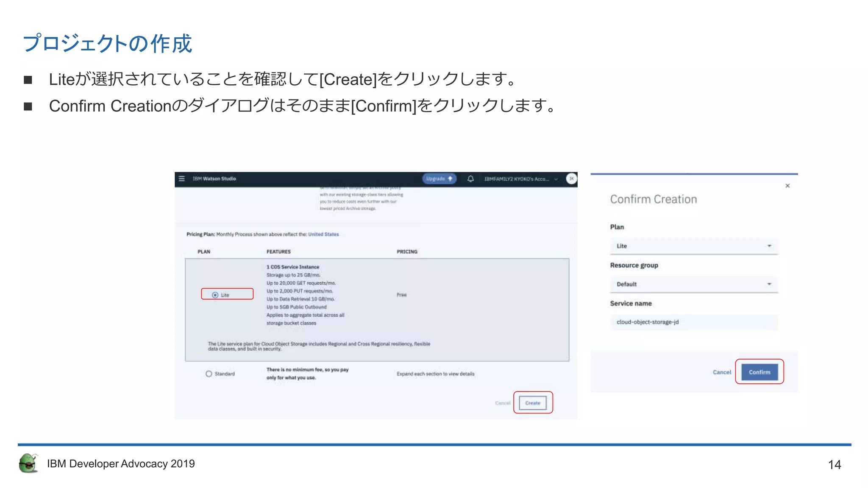The height and width of the screenshot is (488, 868).
Task: Click 'There is no minimum fee' Standard text
Action: pos(307,374)
